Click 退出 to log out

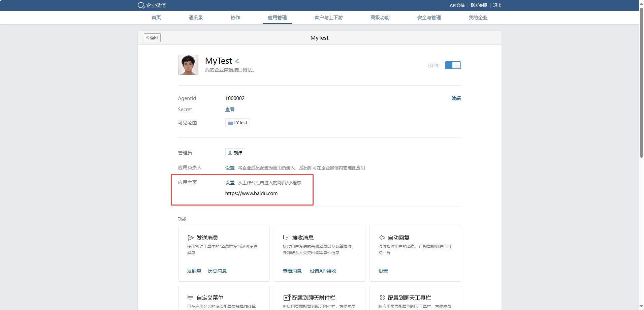click(497, 5)
